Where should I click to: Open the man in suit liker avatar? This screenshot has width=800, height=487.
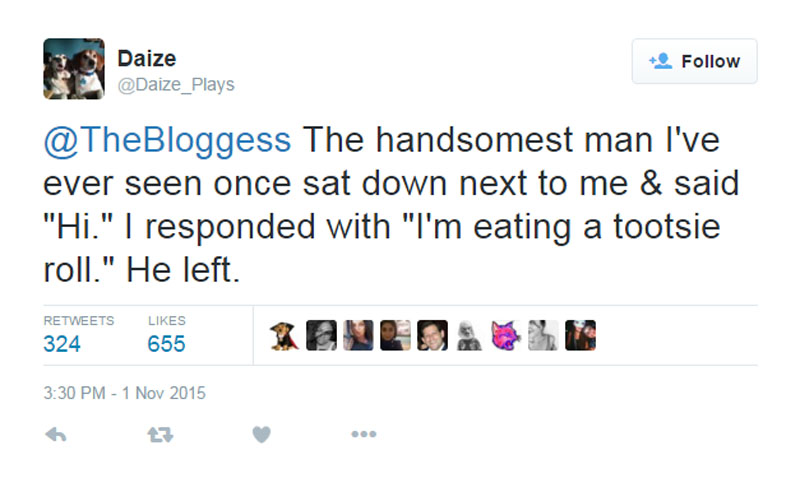click(x=432, y=336)
